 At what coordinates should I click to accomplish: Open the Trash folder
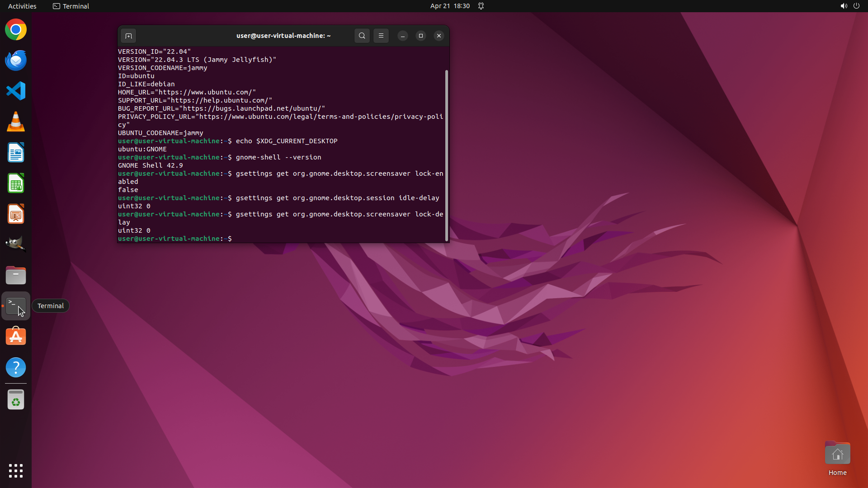point(16,400)
